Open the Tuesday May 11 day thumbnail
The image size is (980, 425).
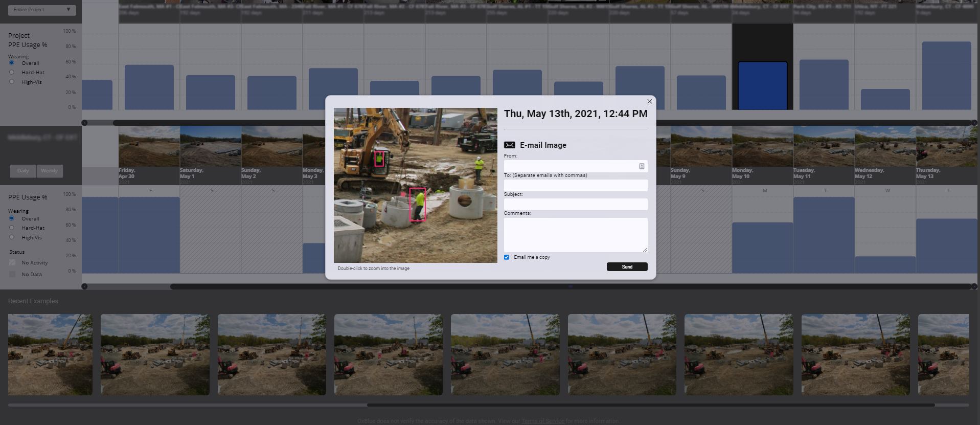(x=824, y=147)
